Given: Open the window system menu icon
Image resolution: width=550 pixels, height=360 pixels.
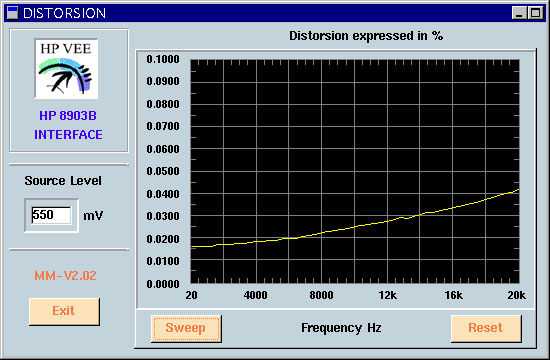Looking at the screenshot, I should click(12, 13).
